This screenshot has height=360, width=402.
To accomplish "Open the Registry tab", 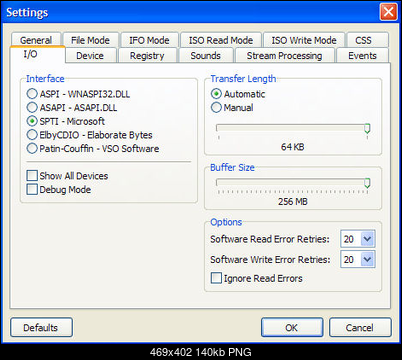I will (x=147, y=55).
